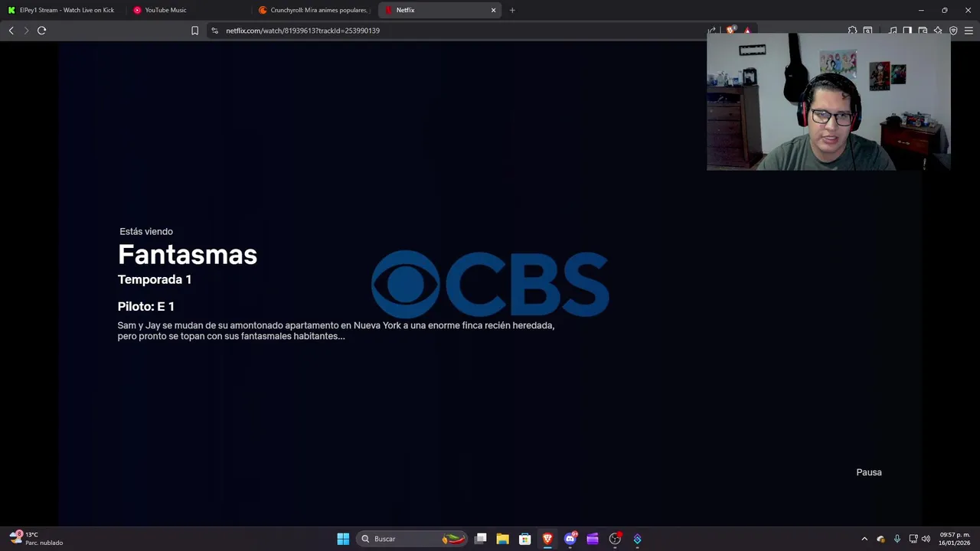Switch to the YouTube Music tab

[x=188, y=10]
